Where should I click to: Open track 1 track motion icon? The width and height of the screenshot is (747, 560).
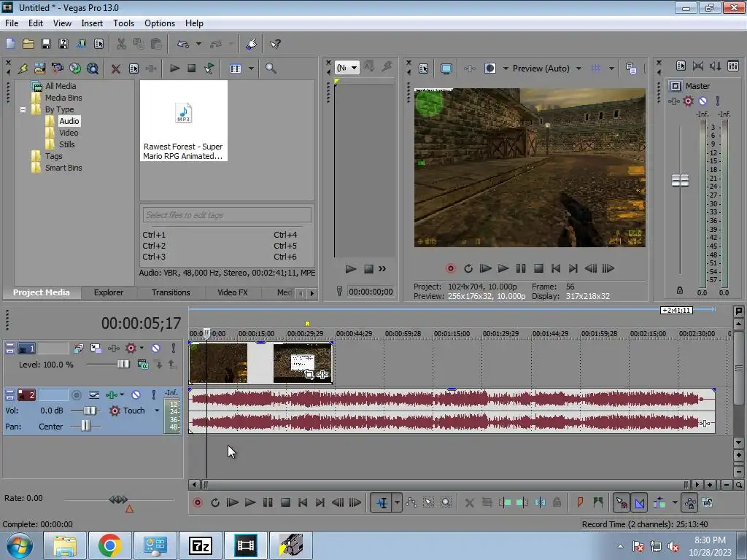[x=96, y=348]
